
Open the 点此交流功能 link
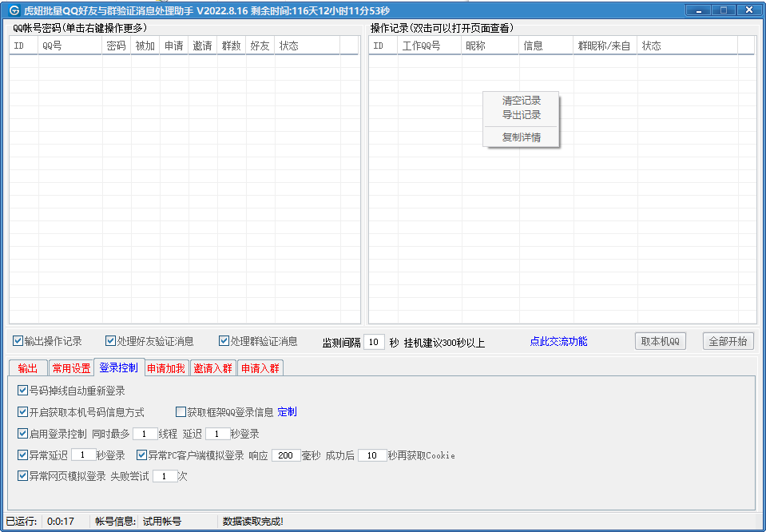(x=558, y=341)
